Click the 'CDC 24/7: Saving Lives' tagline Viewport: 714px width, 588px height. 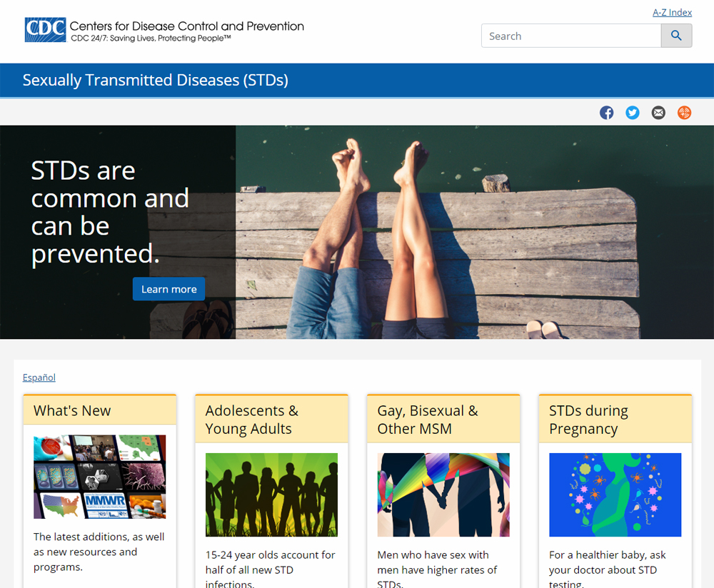tap(151, 39)
